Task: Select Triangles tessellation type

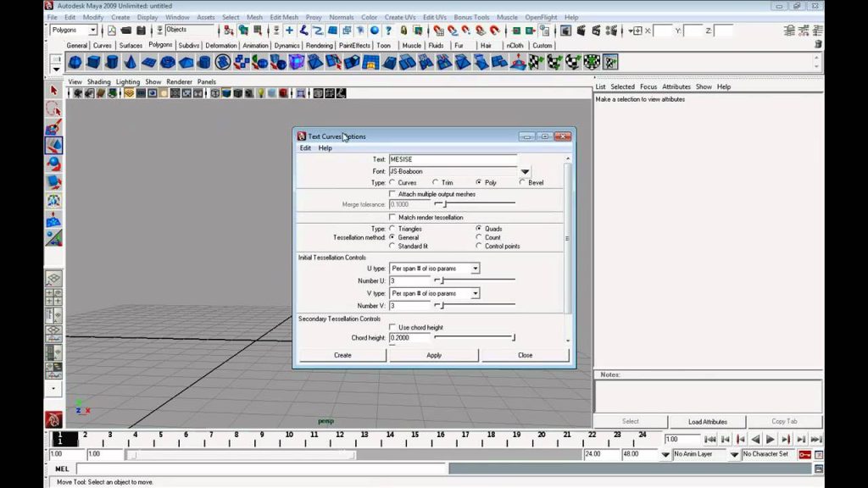Action: tap(392, 229)
